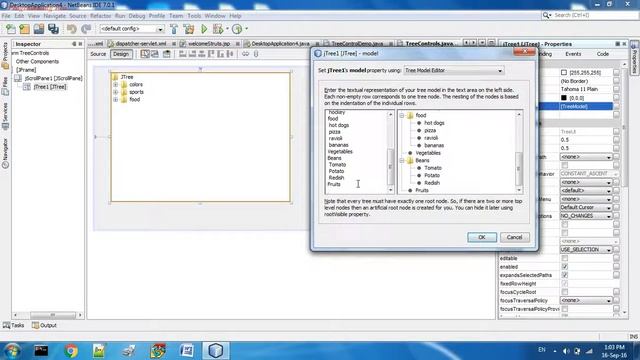Switch to the welcomeStruts.jsp tab
Screen dimensions: 640x360
(209, 44)
